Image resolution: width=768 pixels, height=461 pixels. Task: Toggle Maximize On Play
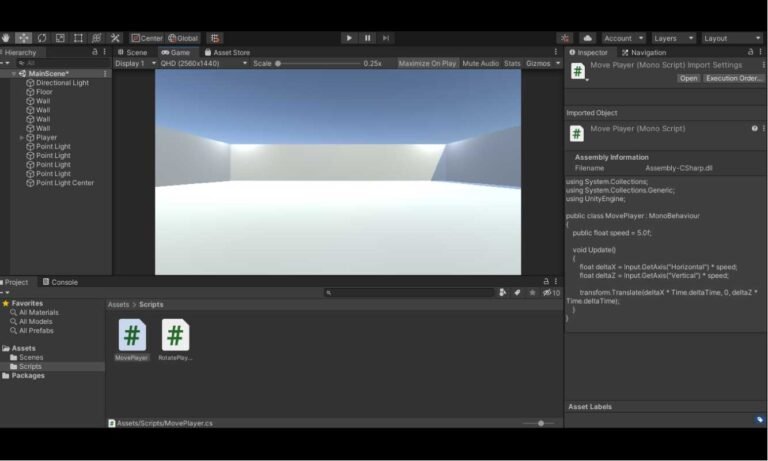[427, 63]
